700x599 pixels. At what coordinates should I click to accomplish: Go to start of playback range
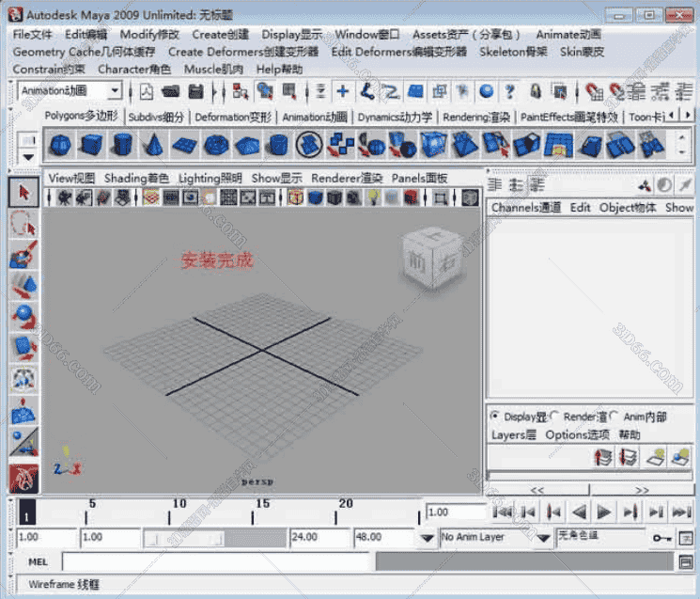click(503, 512)
